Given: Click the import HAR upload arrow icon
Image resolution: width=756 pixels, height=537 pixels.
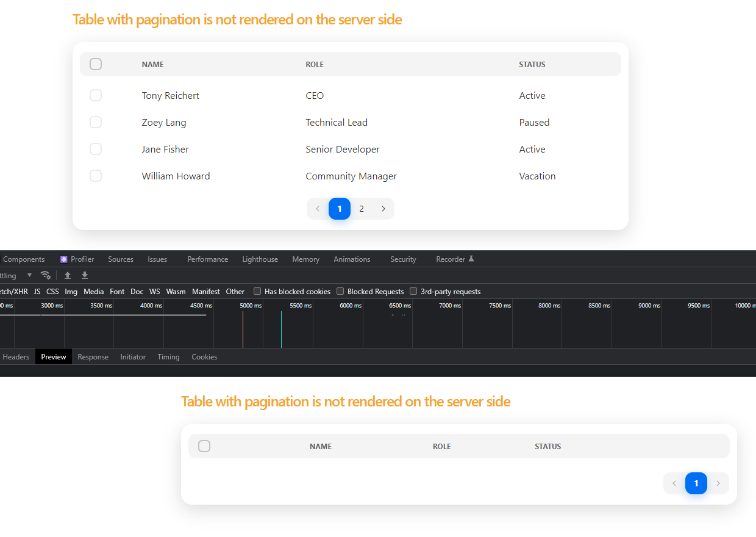Looking at the screenshot, I should pyautogui.click(x=68, y=275).
